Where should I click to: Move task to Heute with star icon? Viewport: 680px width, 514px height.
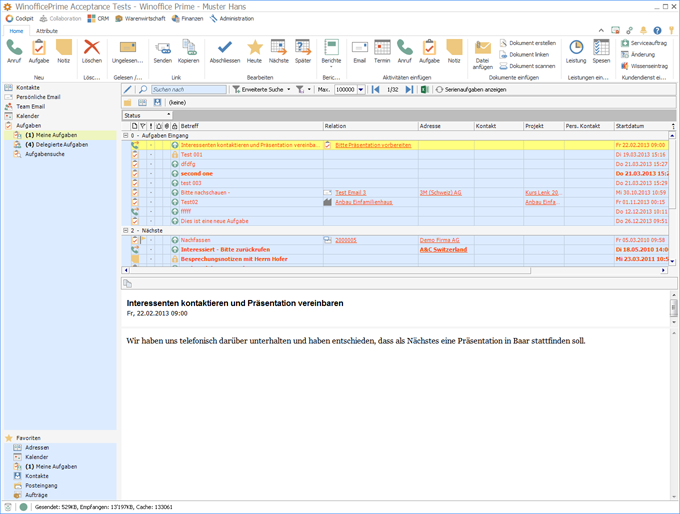[255, 52]
